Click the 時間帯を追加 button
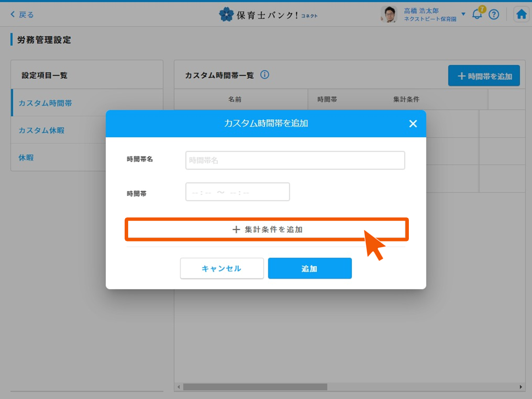532x399 pixels. click(x=484, y=76)
